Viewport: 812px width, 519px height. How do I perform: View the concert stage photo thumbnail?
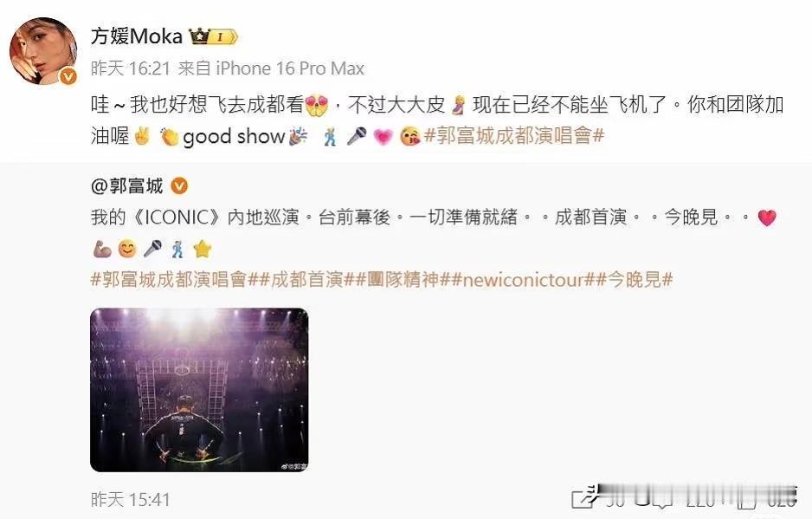(x=199, y=390)
